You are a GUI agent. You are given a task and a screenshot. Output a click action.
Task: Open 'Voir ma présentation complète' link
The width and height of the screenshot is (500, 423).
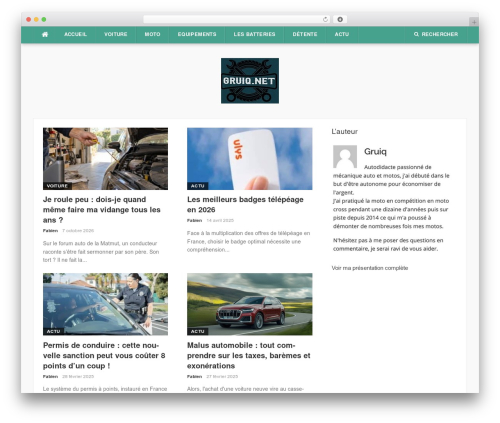(370, 268)
